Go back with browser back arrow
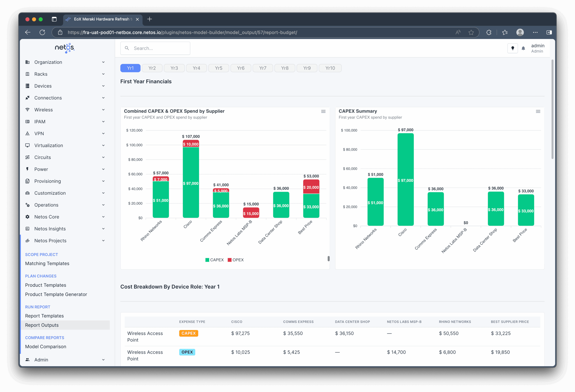 pyautogui.click(x=28, y=32)
